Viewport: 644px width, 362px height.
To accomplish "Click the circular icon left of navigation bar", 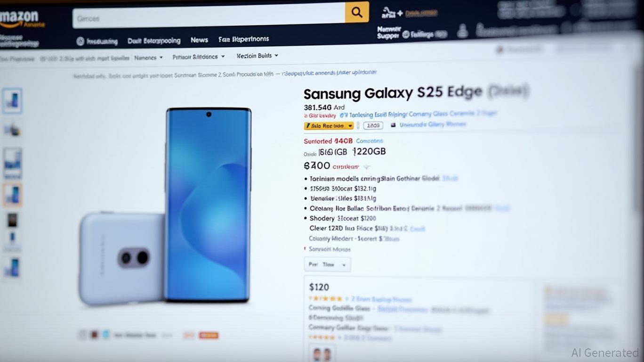I will [80, 41].
